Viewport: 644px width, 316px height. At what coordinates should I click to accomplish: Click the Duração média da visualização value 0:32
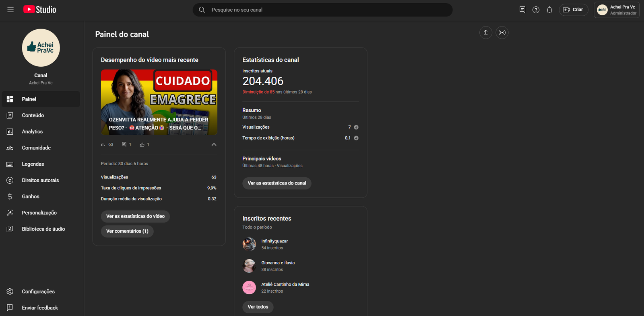(212, 199)
